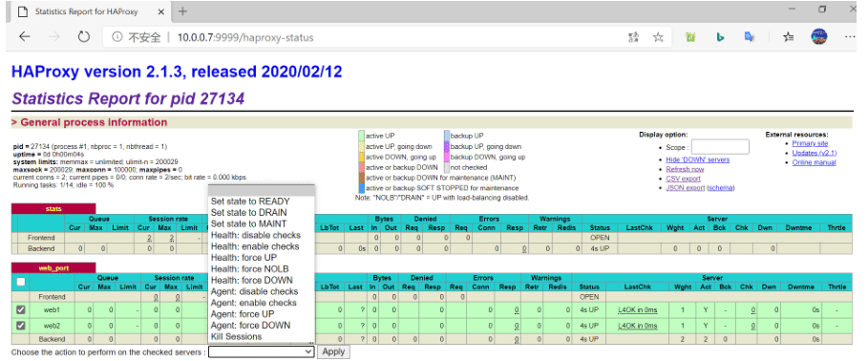Add this page to favorites with star icon

tap(658, 37)
